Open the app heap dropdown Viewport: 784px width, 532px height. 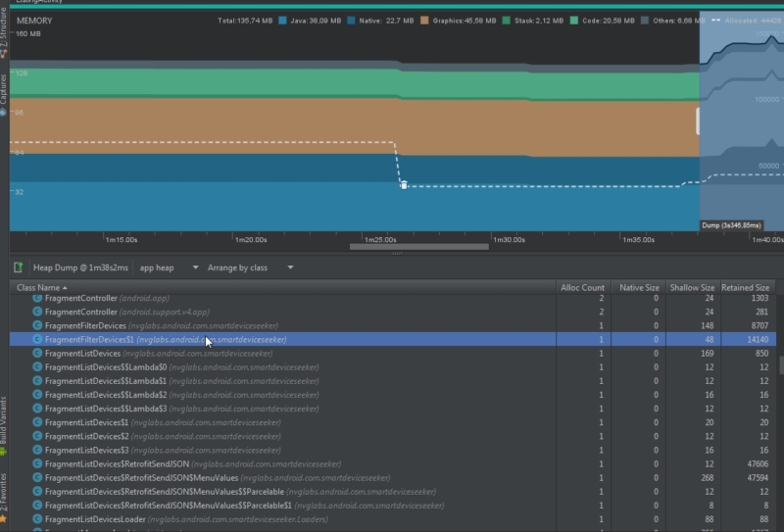(169, 268)
